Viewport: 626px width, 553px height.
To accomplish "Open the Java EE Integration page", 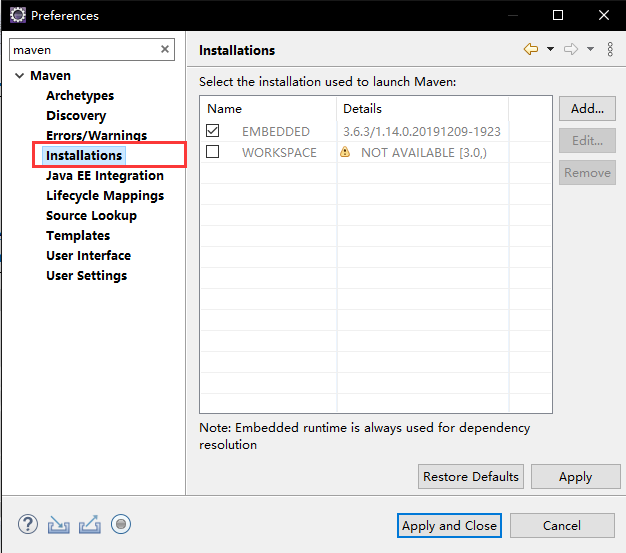I will point(105,176).
